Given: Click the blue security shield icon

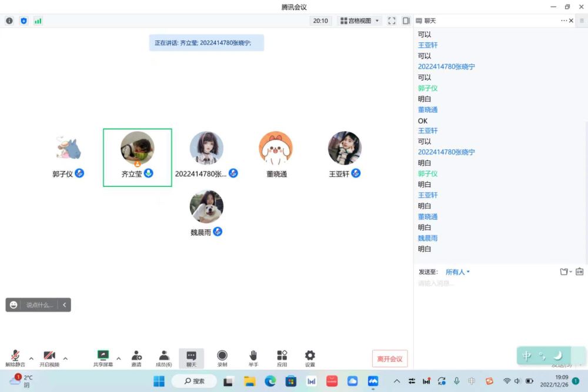Looking at the screenshot, I should (x=24, y=21).
